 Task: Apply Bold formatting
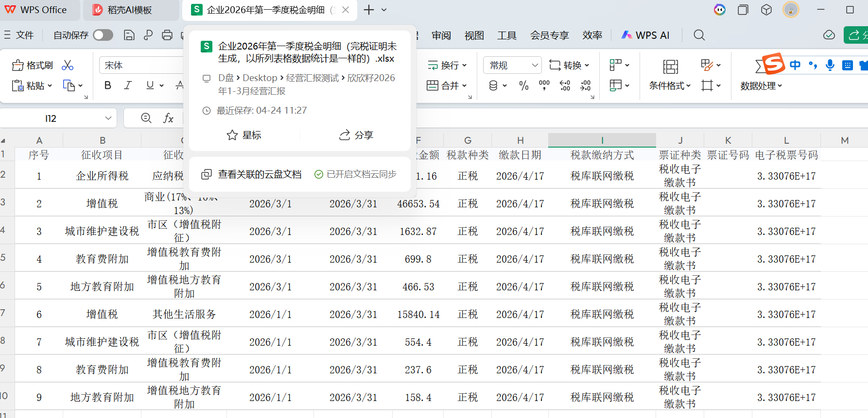coord(108,85)
